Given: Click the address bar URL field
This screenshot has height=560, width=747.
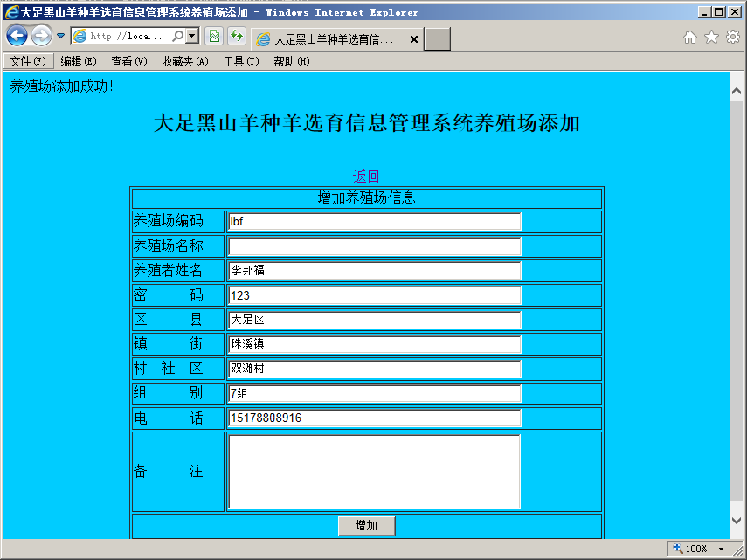Looking at the screenshot, I should (x=128, y=36).
